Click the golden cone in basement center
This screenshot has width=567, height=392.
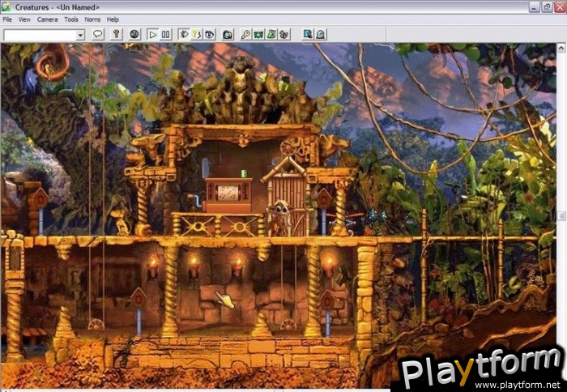[261, 325]
